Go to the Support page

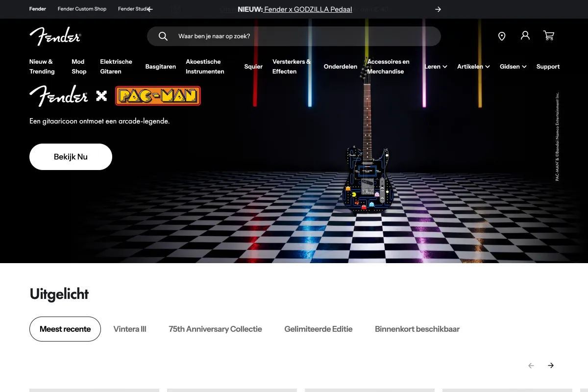tap(548, 67)
